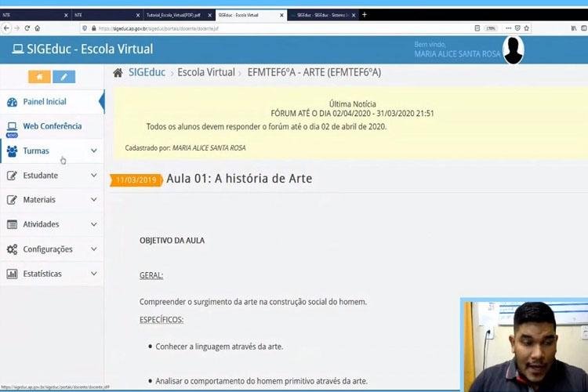
Task: Click the EFMTEF6ºA - ARTE breadcrumb
Action: pyautogui.click(x=314, y=72)
